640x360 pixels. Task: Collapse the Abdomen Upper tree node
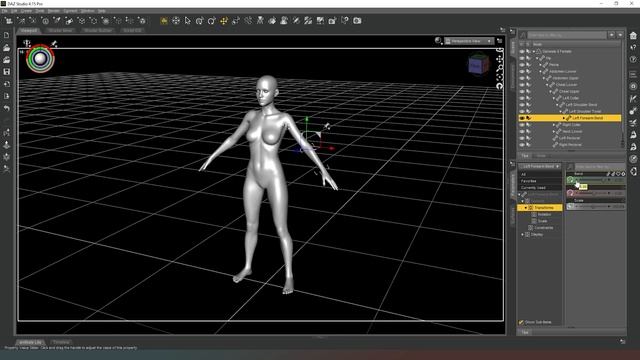544,78
